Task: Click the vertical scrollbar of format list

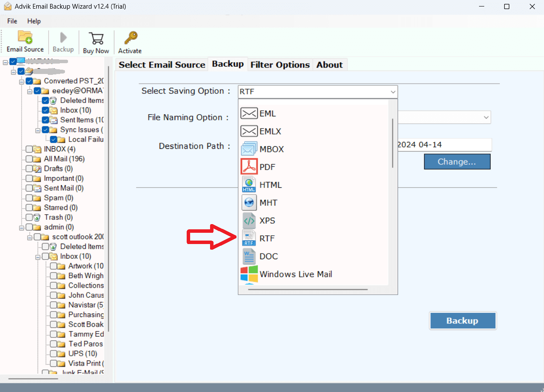Action: click(393, 143)
